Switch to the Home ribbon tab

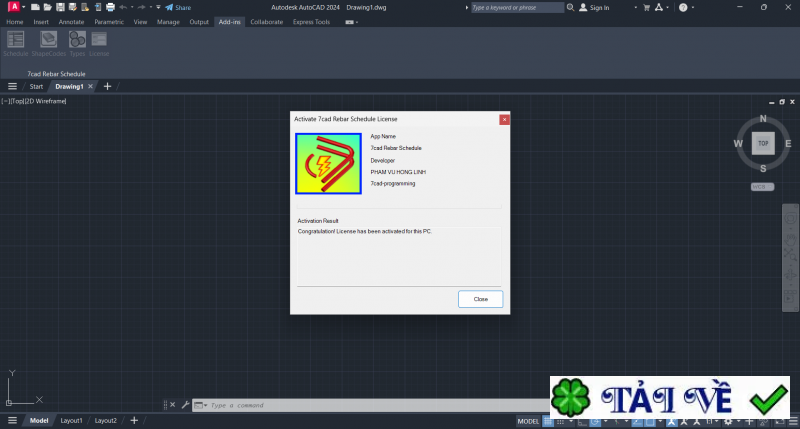(14, 22)
